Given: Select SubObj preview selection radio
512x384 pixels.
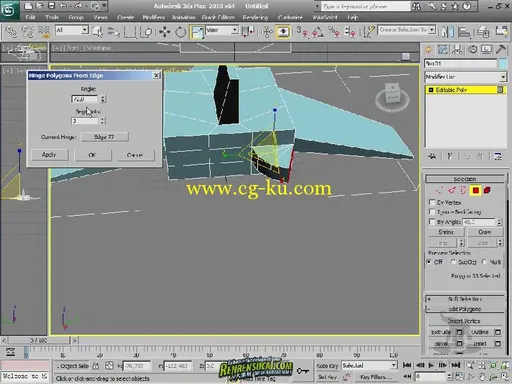Looking at the screenshot, I should coord(453,262).
